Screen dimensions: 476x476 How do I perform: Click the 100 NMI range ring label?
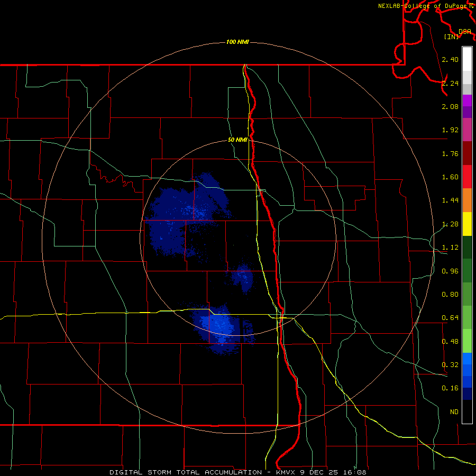point(237,42)
